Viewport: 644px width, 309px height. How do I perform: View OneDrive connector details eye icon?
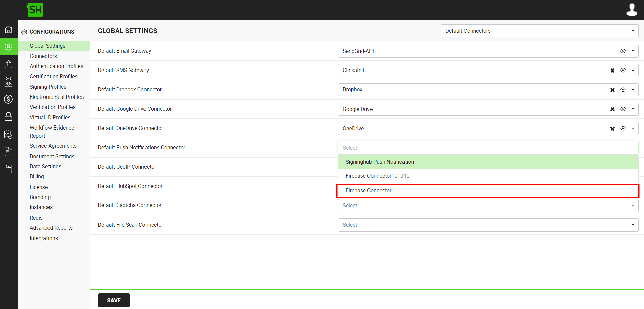(x=623, y=128)
